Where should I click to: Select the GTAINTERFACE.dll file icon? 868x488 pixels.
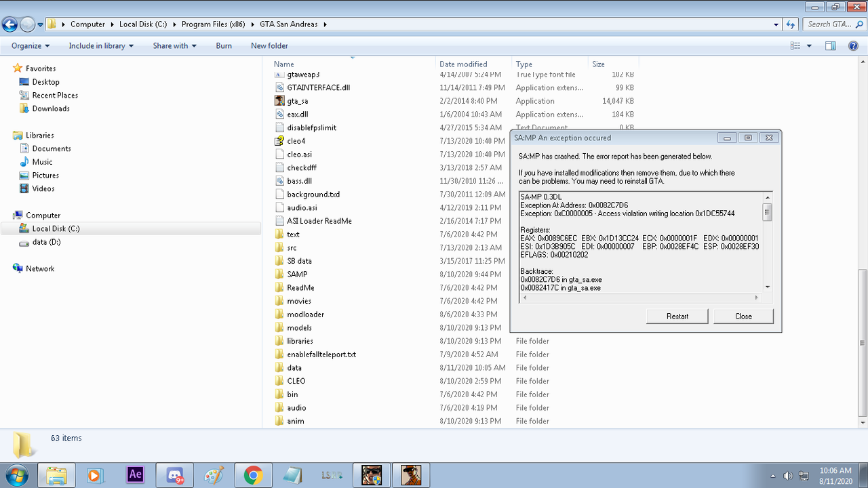[x=279, y=87]
